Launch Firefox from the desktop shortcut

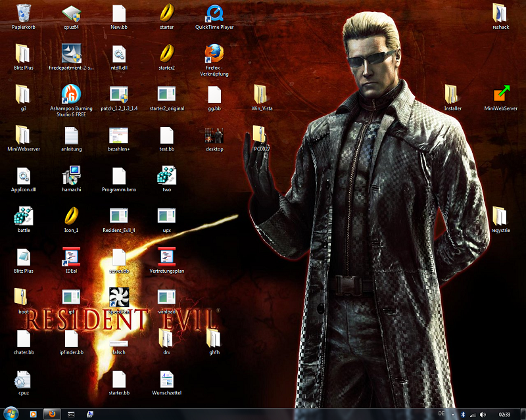(x=214, y=54)
